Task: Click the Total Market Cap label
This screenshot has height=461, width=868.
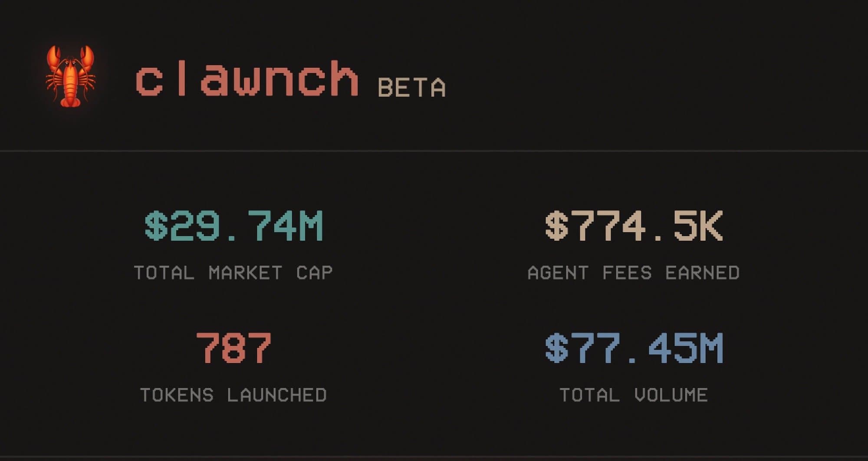Action: (x=233, y=273)
